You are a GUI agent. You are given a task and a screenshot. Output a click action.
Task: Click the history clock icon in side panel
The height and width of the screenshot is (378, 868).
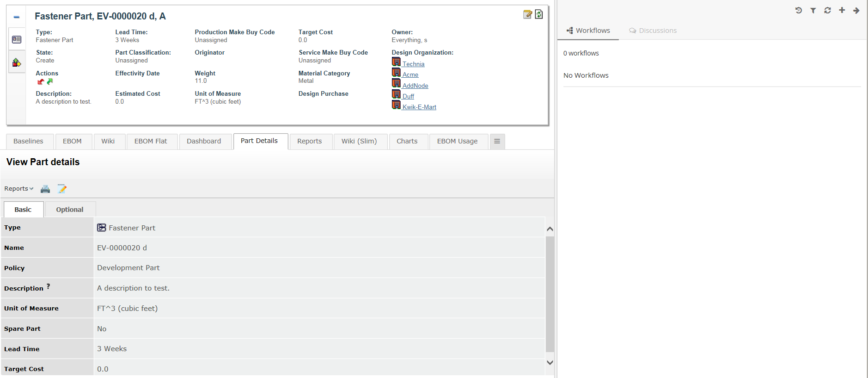point(798,10)
